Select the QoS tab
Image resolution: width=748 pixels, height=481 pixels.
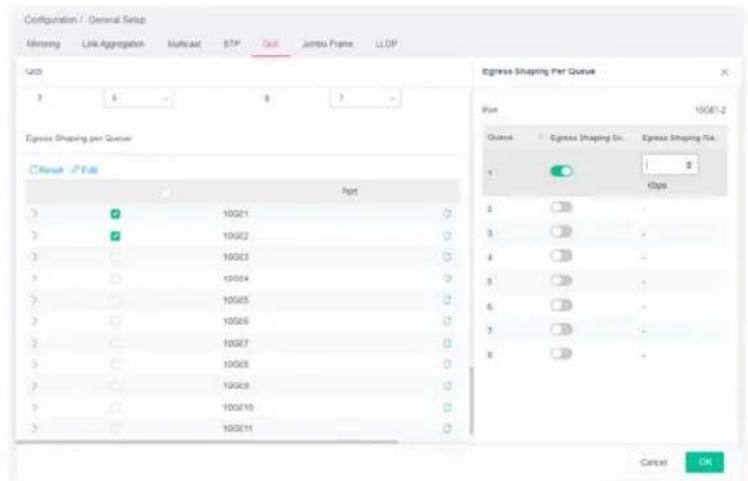pos(270,44)
